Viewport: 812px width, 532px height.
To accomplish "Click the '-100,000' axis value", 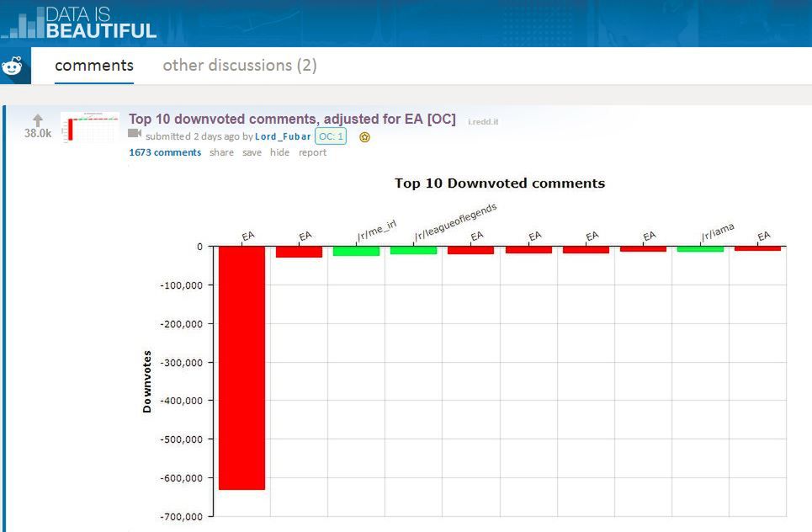I will tap(181, 285).
